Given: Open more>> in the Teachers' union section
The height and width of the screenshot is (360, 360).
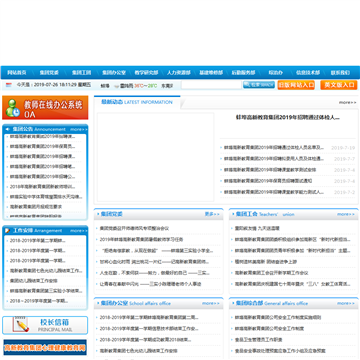Looking at the screenshot, I should (346, 214).
